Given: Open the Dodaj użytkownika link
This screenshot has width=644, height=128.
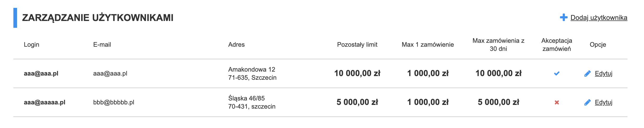Looking at the screenshot, I should (599, 18).
